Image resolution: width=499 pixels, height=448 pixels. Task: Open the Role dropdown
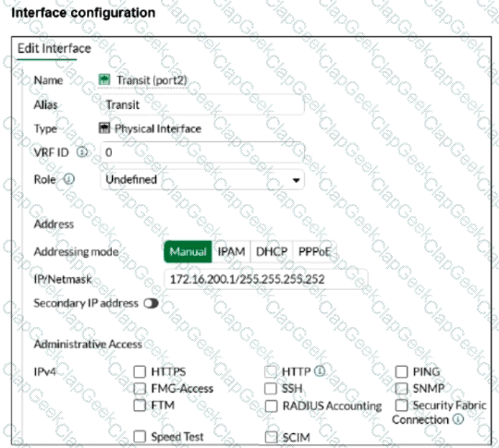(202, 180)
